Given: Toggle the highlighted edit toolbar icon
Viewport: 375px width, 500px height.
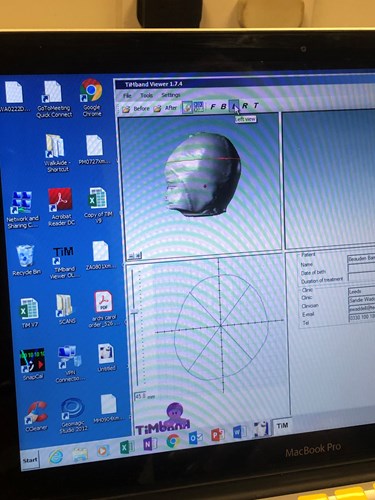Looking at the screenshot, I should point(187,107).
